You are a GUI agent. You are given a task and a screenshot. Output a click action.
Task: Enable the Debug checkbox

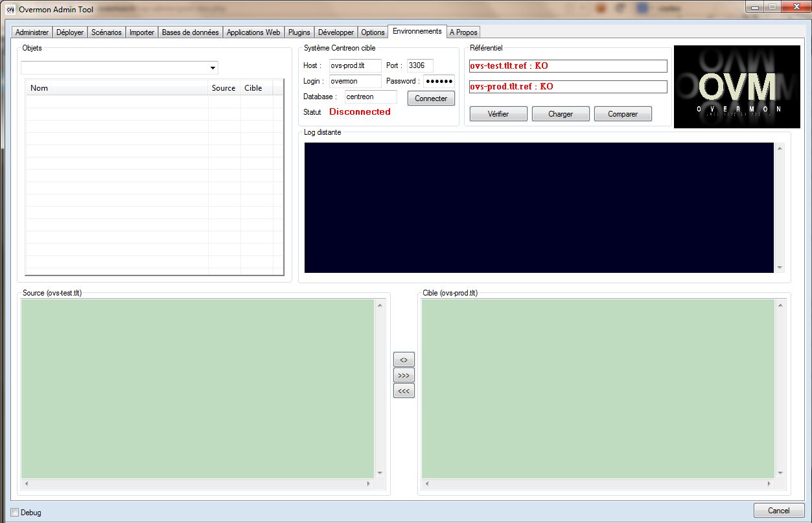(16, 513)
